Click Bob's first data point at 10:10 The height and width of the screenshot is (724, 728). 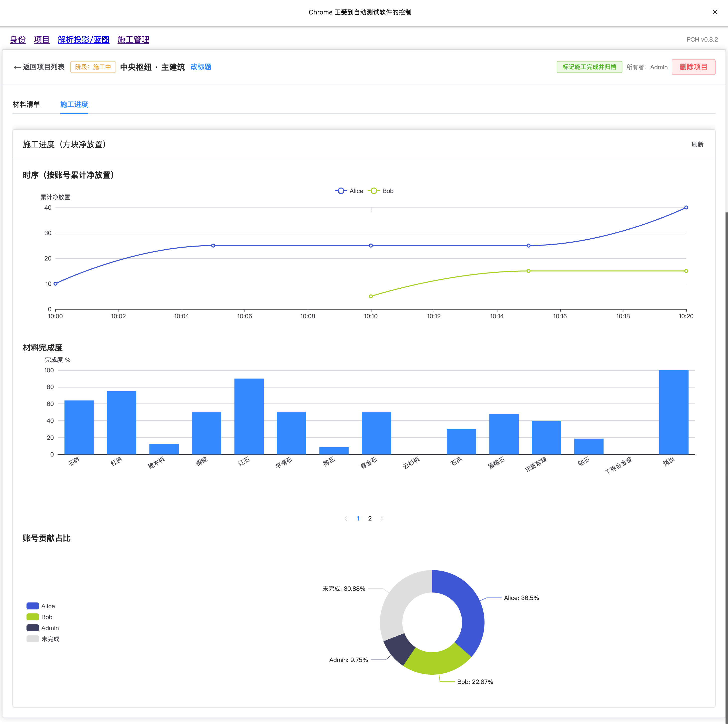[x=371, y=296]
